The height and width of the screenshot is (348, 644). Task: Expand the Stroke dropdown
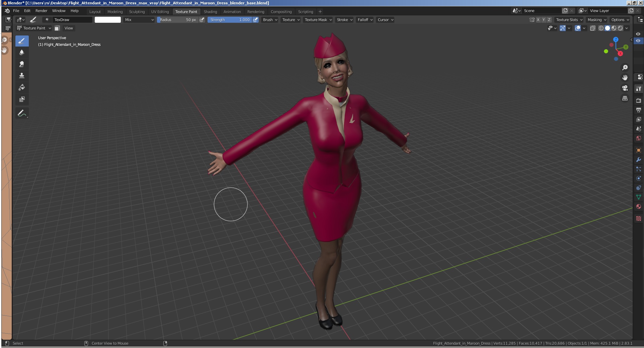[x=344, y=20]
